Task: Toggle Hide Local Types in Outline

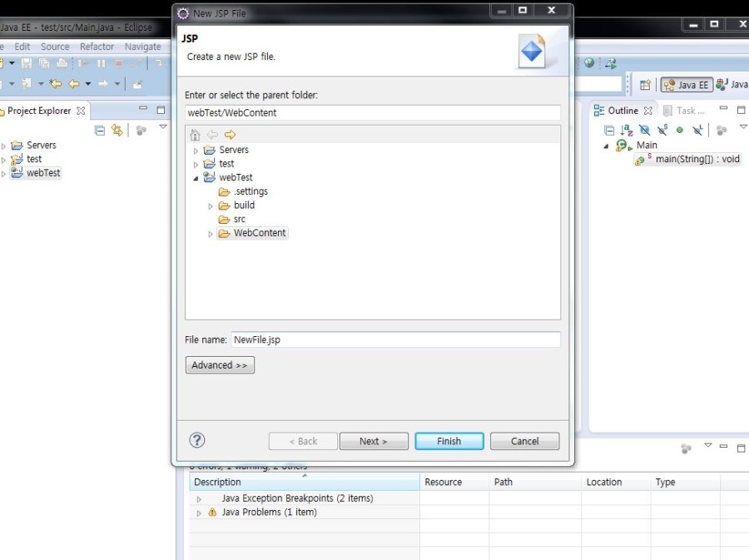Action: point(698,129)
